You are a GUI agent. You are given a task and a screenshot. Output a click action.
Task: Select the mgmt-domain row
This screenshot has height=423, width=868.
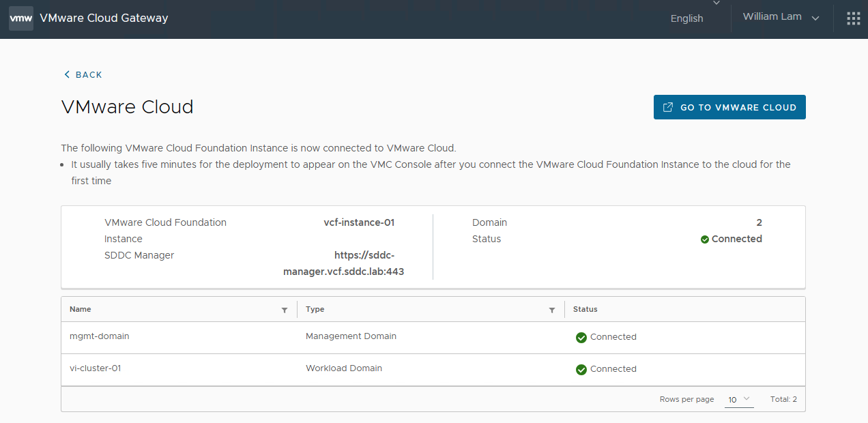point(99,336)
